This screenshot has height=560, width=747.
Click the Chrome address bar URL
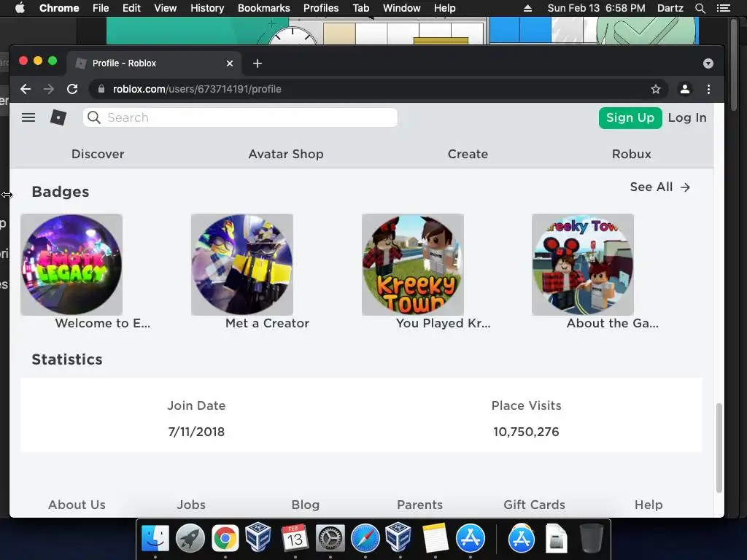point(197,89)
